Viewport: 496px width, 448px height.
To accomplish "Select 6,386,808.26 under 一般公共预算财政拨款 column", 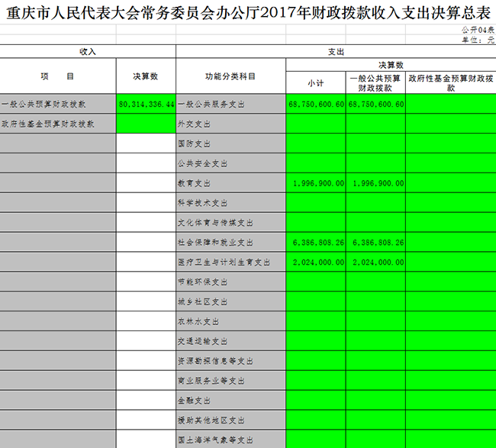I will [x=375, y=243].
